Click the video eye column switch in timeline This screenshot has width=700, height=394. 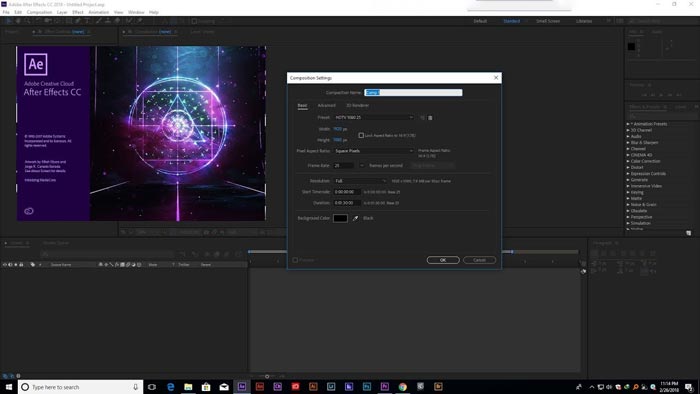coord(4,265)
